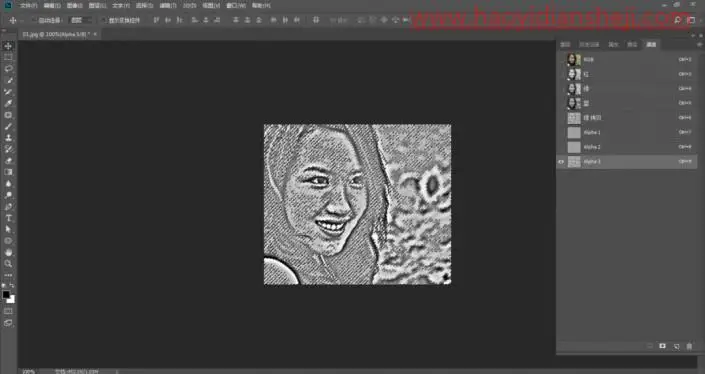705x374 pixels.
Task: Open the File menu
Action: tap(28, 6)
